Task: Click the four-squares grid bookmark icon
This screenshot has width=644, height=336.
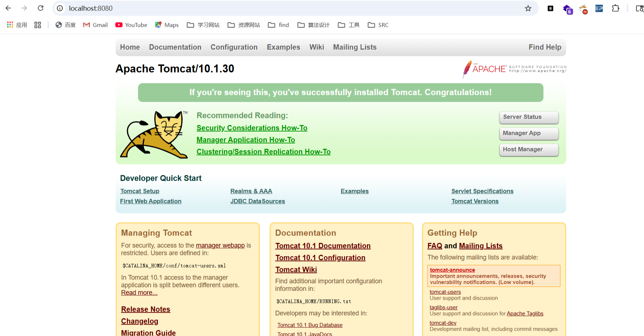Action: pos(37,25)
